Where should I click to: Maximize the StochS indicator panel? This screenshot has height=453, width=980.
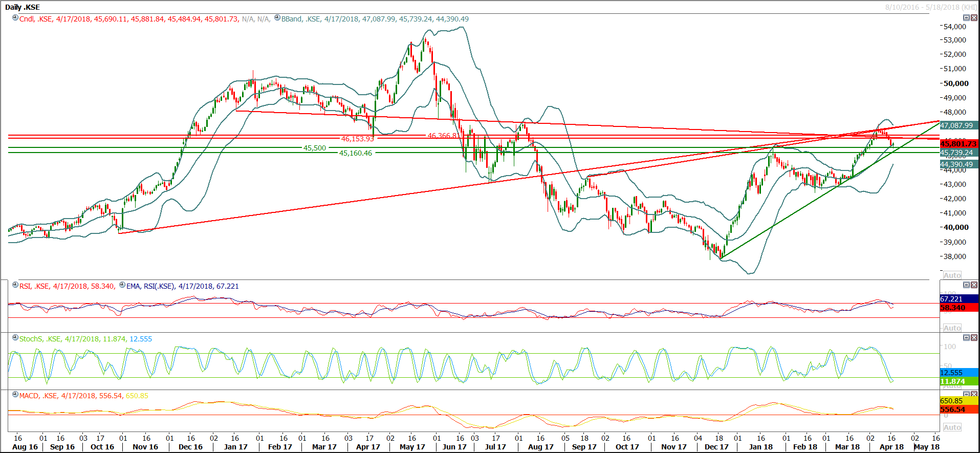(966, 338)
